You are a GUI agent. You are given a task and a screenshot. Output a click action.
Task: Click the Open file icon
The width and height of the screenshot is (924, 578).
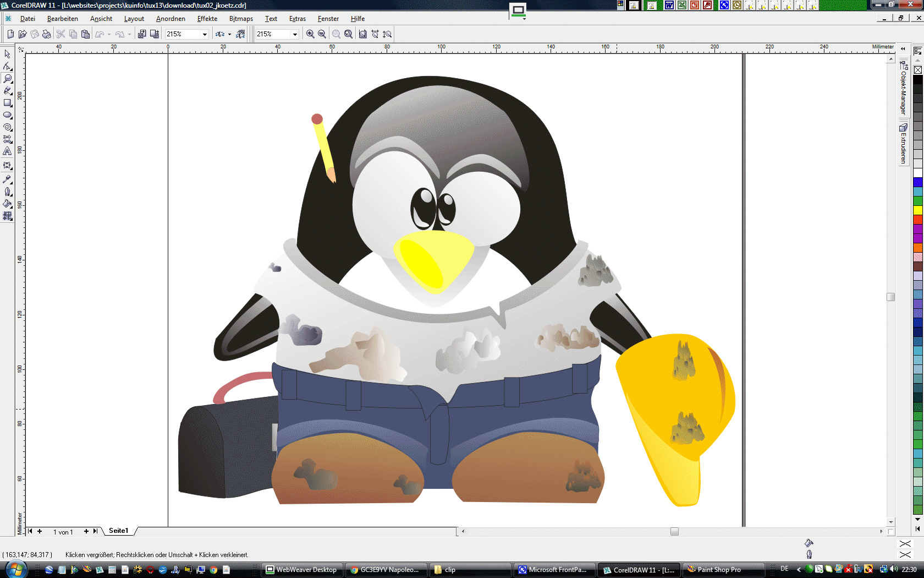(23, 34)
